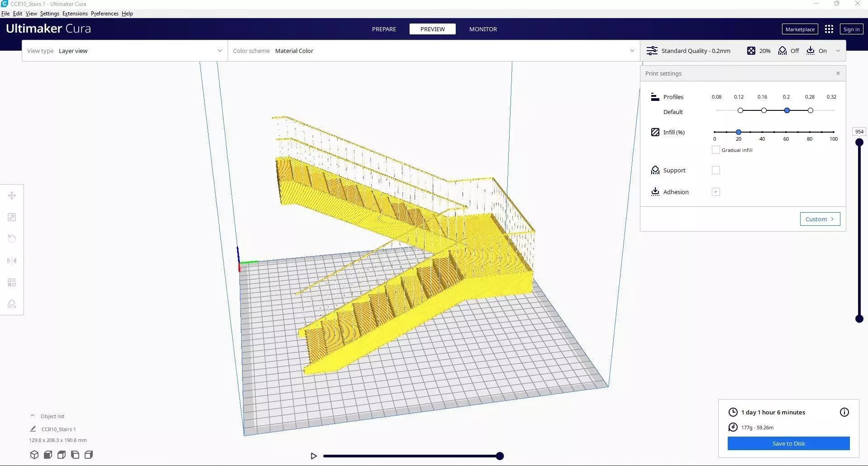Click Save to Disk

pos(788,443)
